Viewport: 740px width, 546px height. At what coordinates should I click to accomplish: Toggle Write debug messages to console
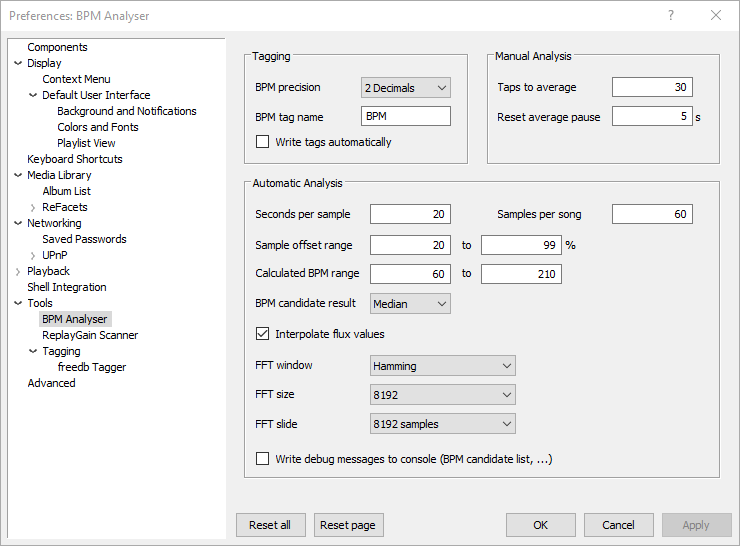click(263, 459)
